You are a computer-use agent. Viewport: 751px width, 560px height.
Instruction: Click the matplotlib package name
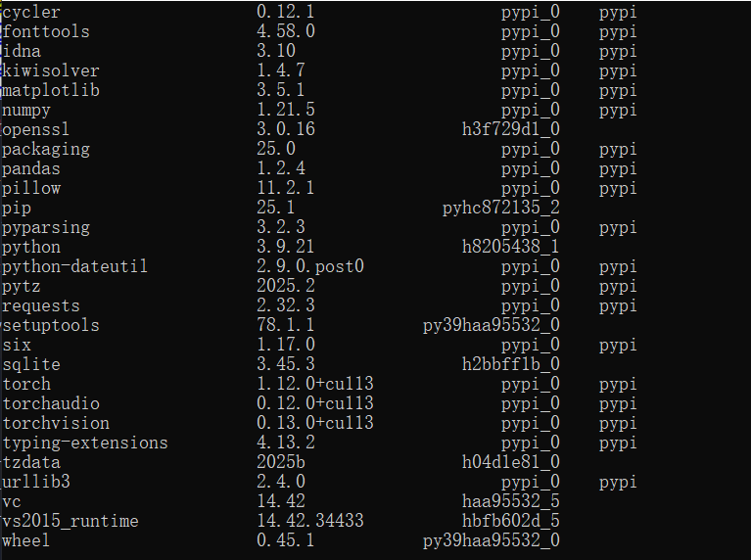51,90
